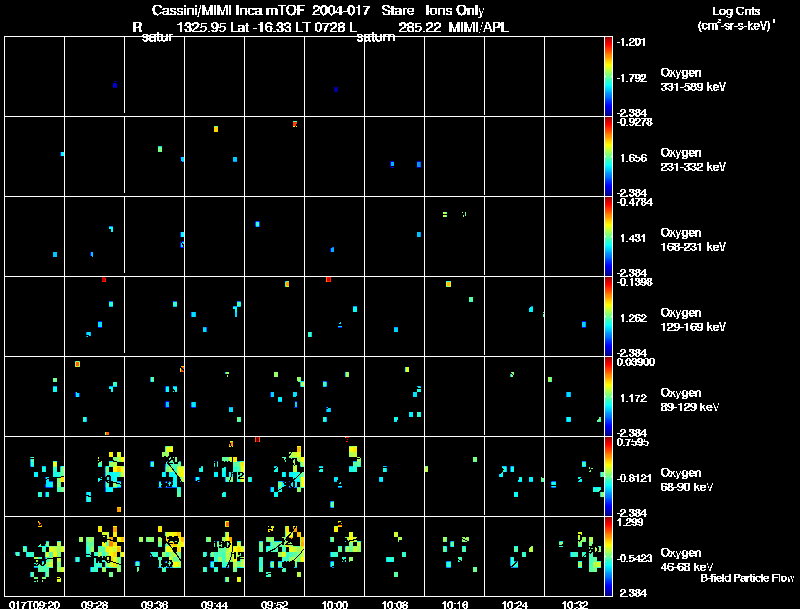Click the 'Ions Only' text in the title
The height and width of the screenshot is (609, 800).
[x=455, y=11]
